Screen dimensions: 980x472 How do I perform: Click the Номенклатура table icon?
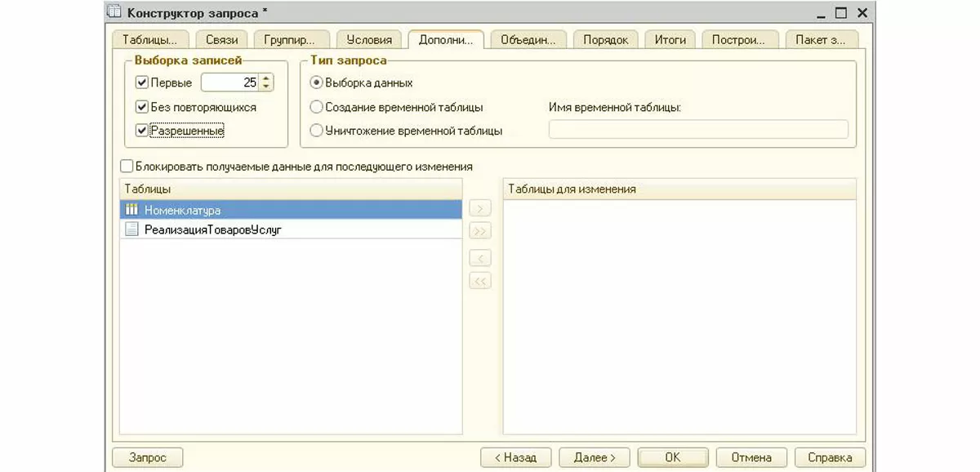click(x=131, y=210)
